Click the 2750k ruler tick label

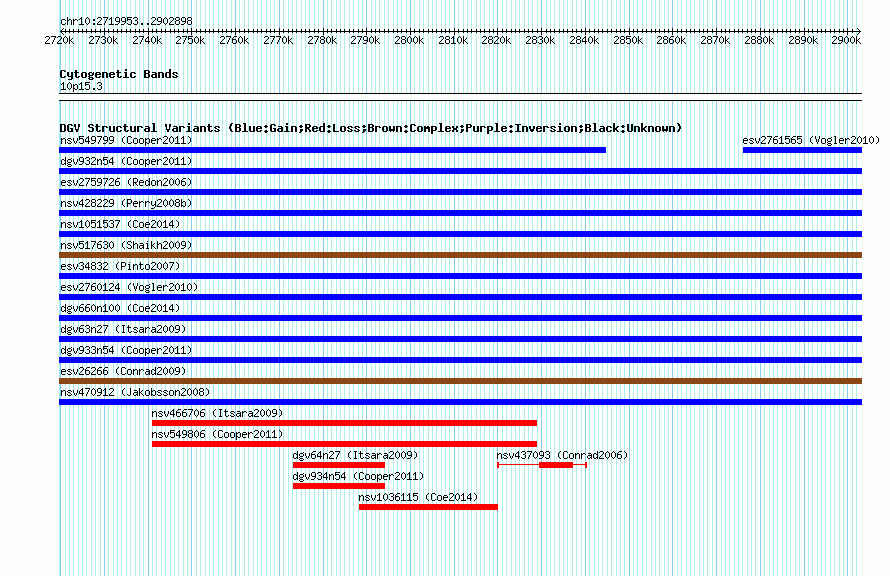click(190, 40)
